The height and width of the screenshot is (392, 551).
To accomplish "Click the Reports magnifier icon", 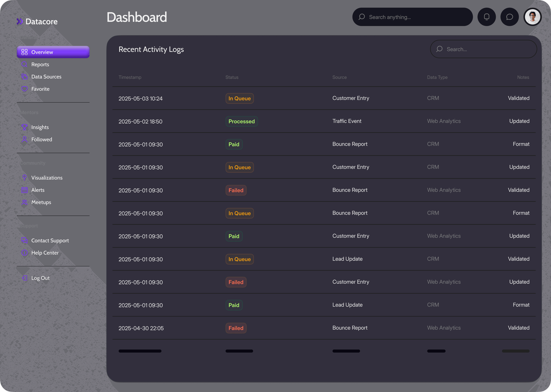I will (x=24, y=64).
